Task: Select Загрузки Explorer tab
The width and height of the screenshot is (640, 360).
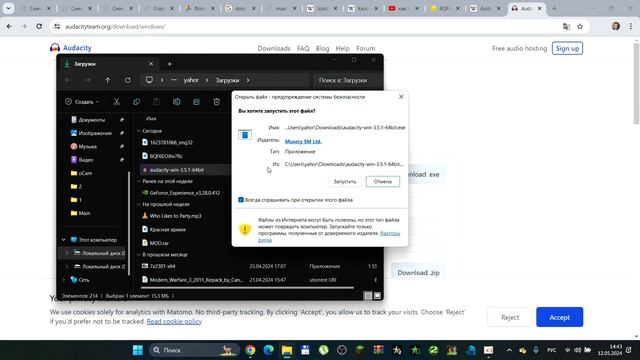Action: point(109,64)
